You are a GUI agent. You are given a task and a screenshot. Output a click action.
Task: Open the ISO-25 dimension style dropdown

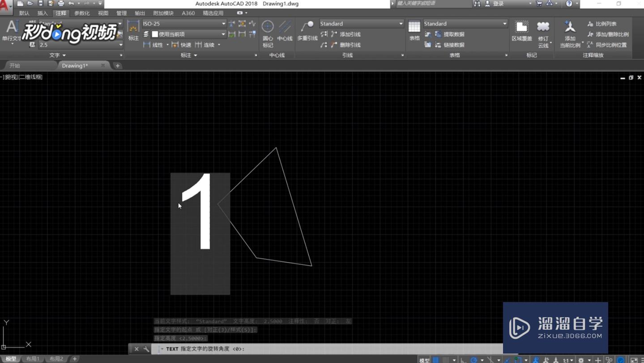click(184, 24)
